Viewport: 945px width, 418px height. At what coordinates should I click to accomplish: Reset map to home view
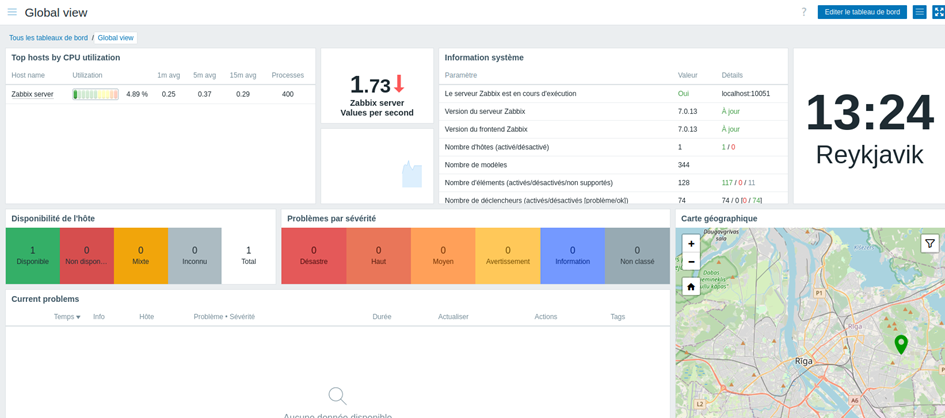(x=691, y=286)
